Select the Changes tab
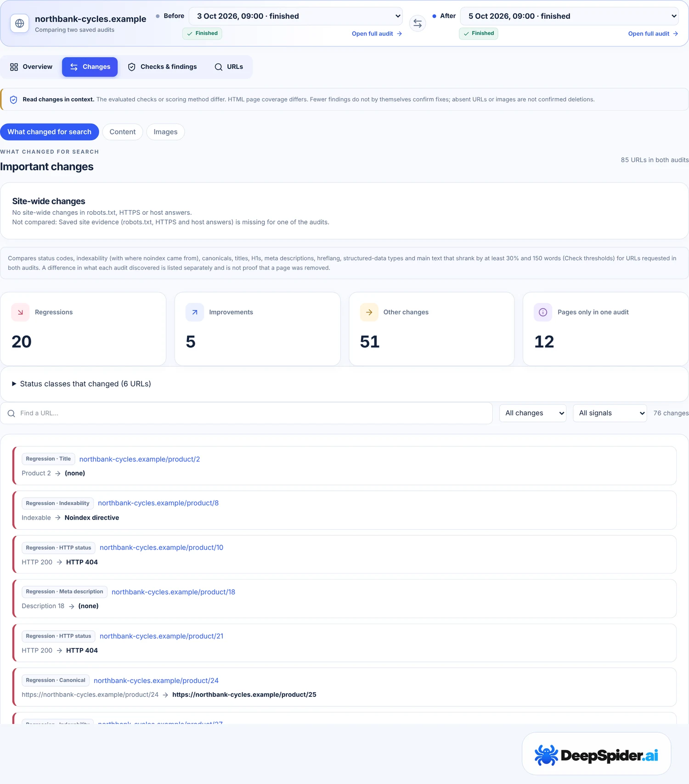 [90, 67]
